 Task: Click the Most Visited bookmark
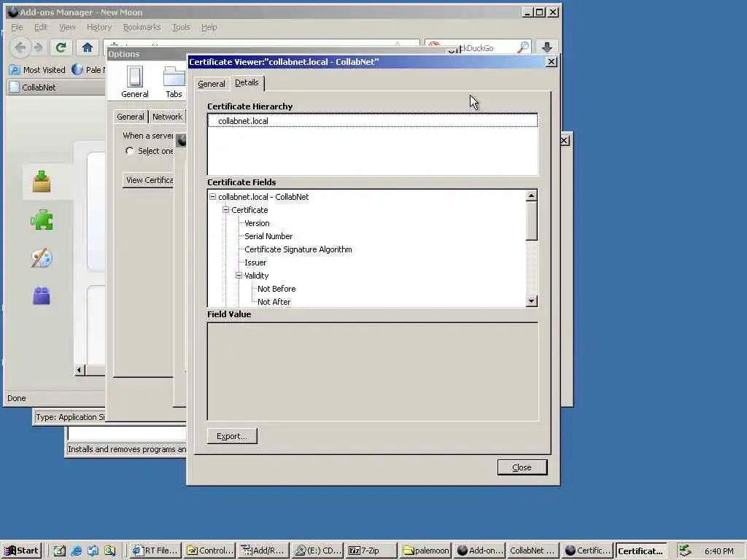[38, 70]
